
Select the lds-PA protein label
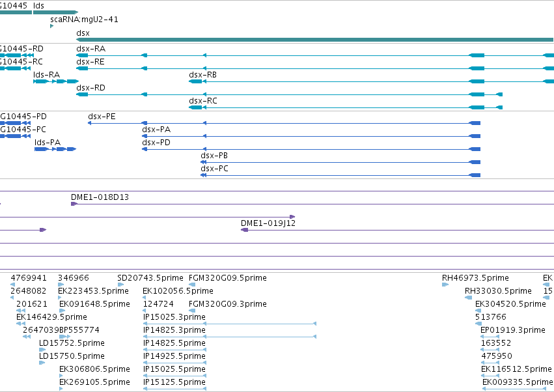tap(48, 143)
